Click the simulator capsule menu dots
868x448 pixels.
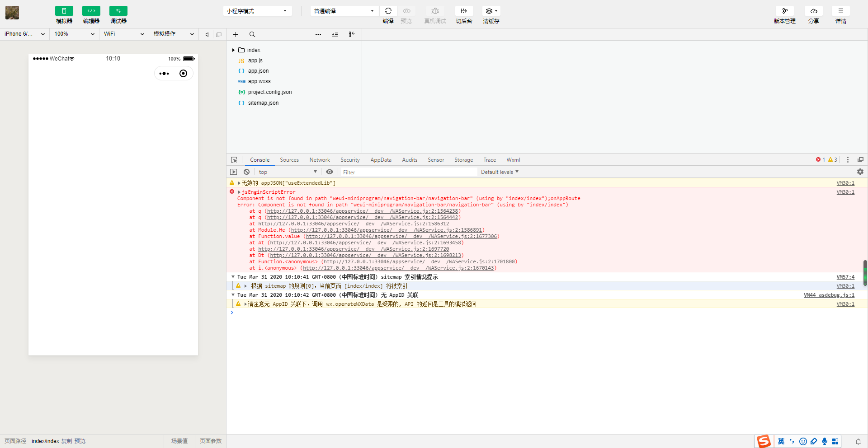pos(164,74)
